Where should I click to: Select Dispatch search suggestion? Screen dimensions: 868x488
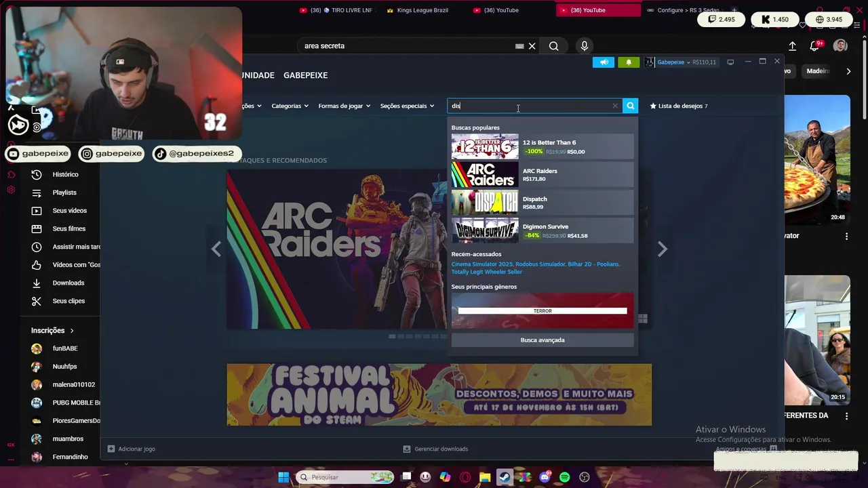coord(542,203)
